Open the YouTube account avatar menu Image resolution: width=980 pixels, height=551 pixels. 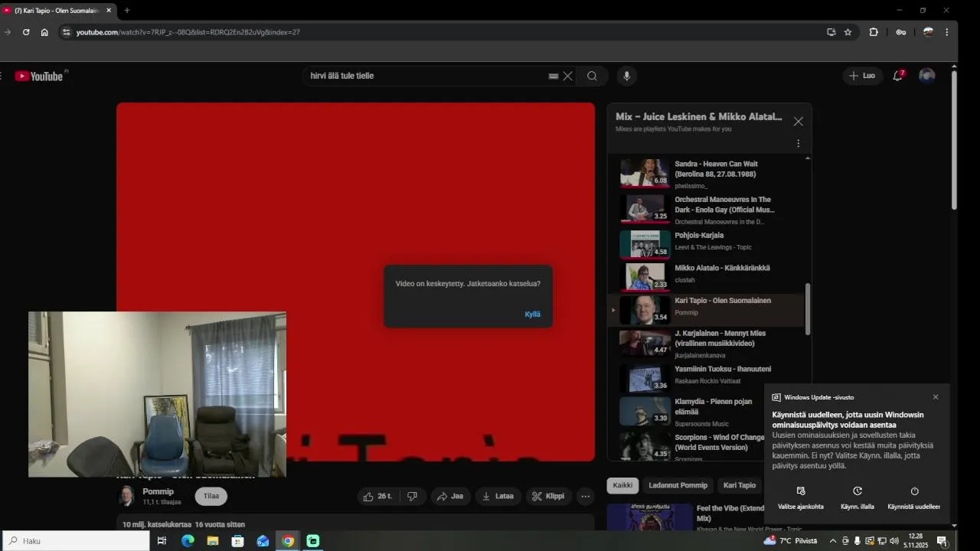tap(927, 76)
